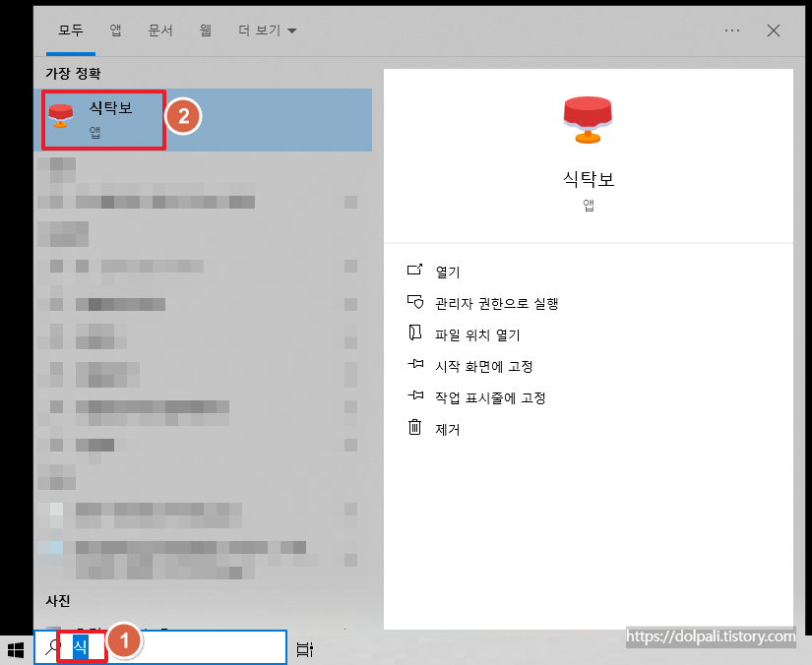The height and width of the screenshot is (665, 812).
Task: Click the IME input icon right of the search box
Action: (x=304, y=648)
